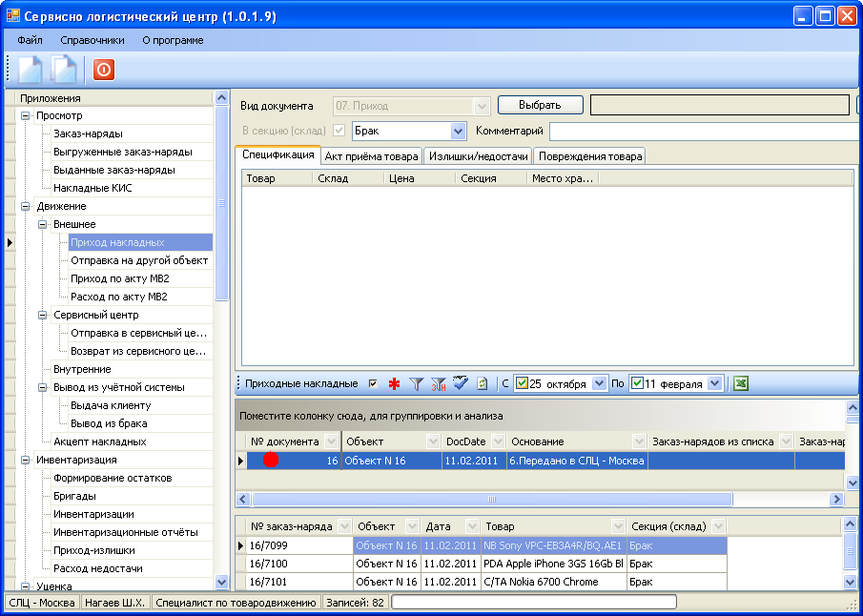Open the Вид документа dropdown
Image resolution: width=863 pixels, height=616 pixels.
(482, 106)
